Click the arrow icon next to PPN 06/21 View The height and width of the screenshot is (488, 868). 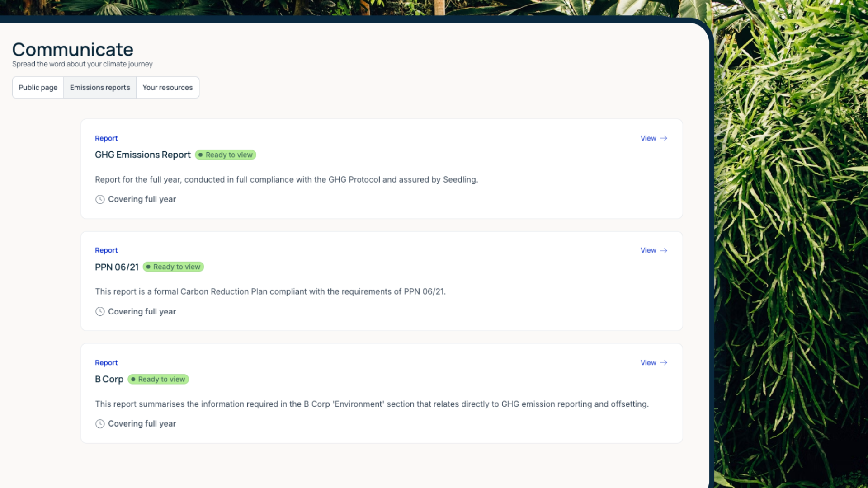point(664,250)
